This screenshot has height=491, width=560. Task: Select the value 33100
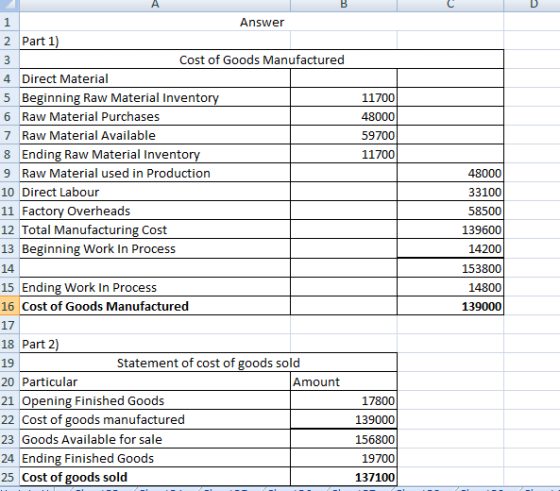click(x=450, y=192)
